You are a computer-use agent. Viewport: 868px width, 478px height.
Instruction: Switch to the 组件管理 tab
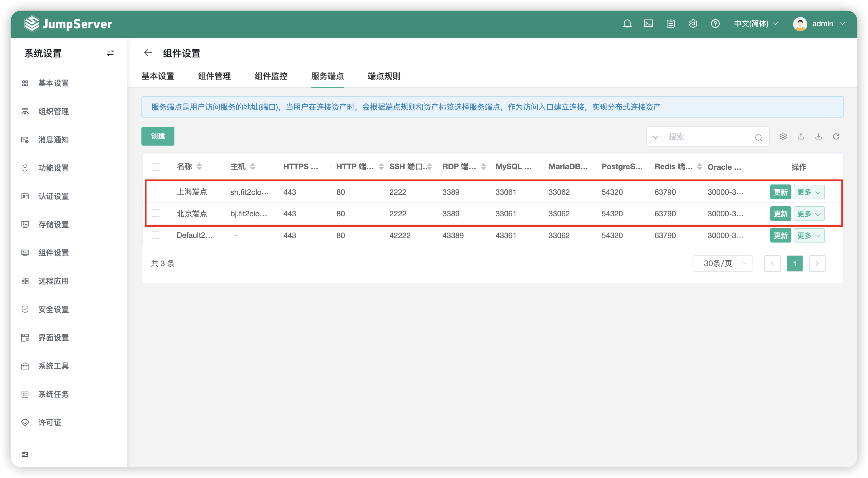coord(214,76)
